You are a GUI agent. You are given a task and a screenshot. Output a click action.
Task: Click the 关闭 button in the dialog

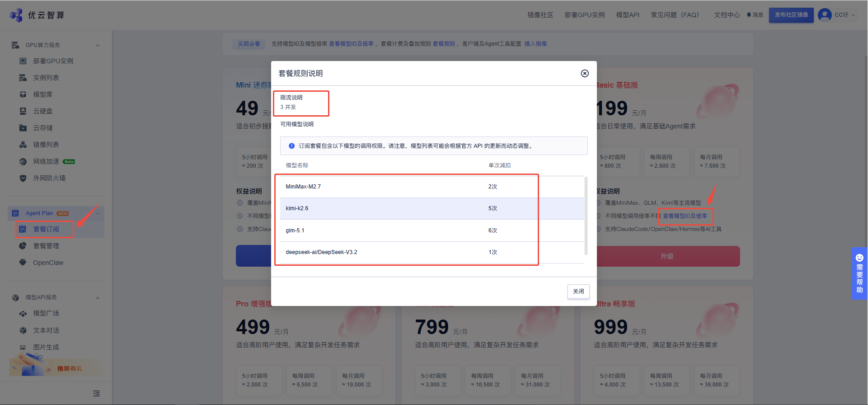tap(578, 292)
